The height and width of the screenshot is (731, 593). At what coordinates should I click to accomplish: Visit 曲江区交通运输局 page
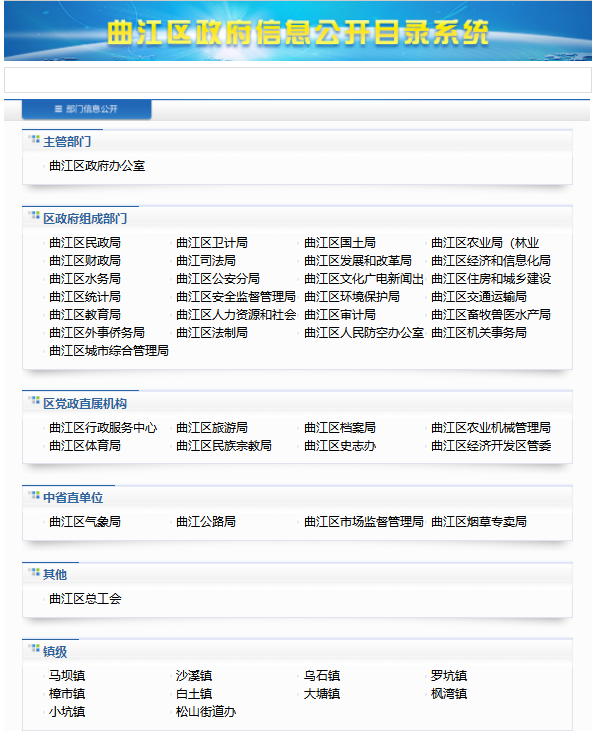(479, 297)
